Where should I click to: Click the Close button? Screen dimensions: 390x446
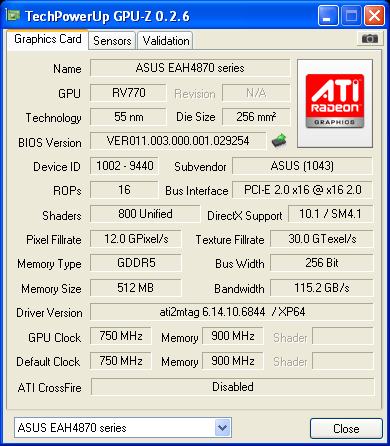[346, 429]
